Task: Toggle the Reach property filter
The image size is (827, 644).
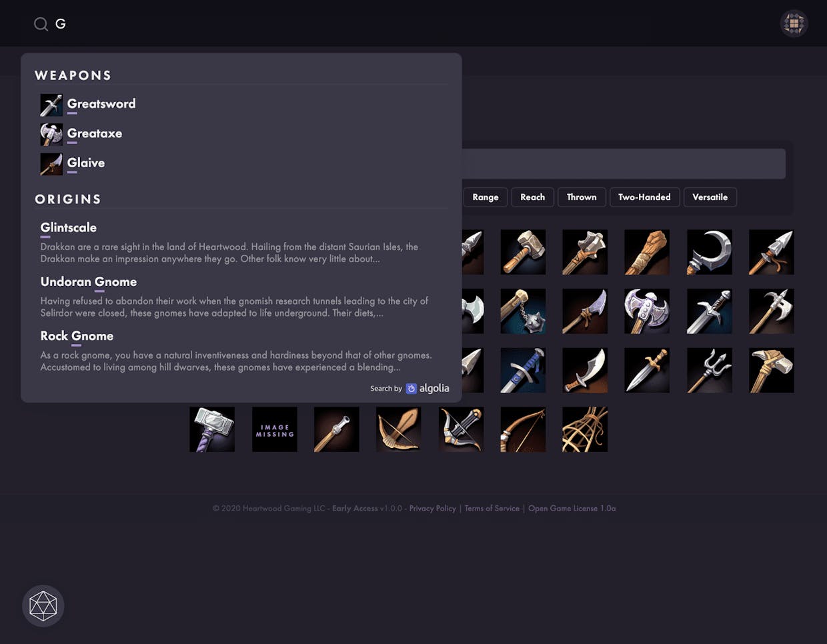Action: 533,197
